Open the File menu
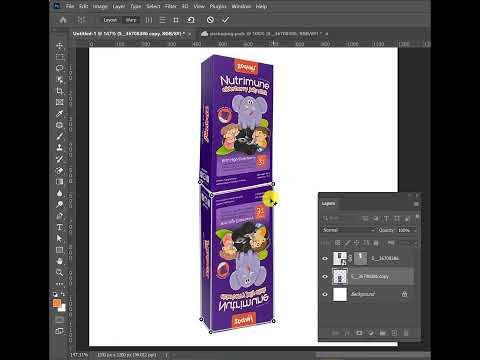 [70, 6]
